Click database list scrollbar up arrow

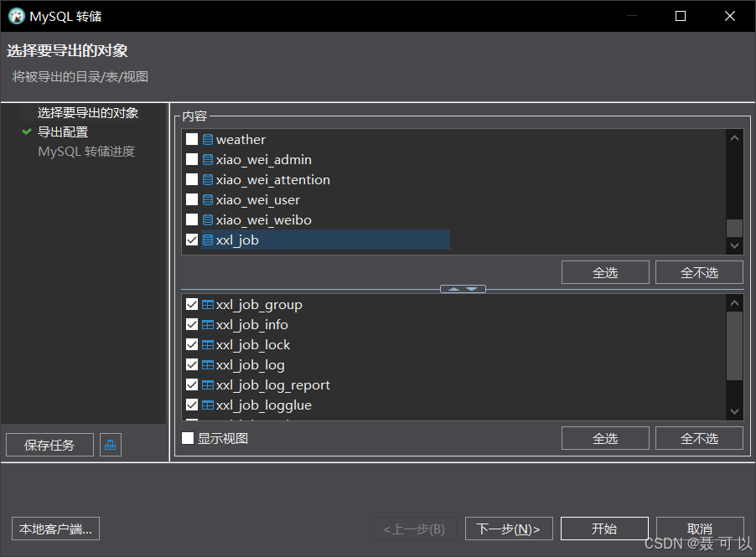734,138
